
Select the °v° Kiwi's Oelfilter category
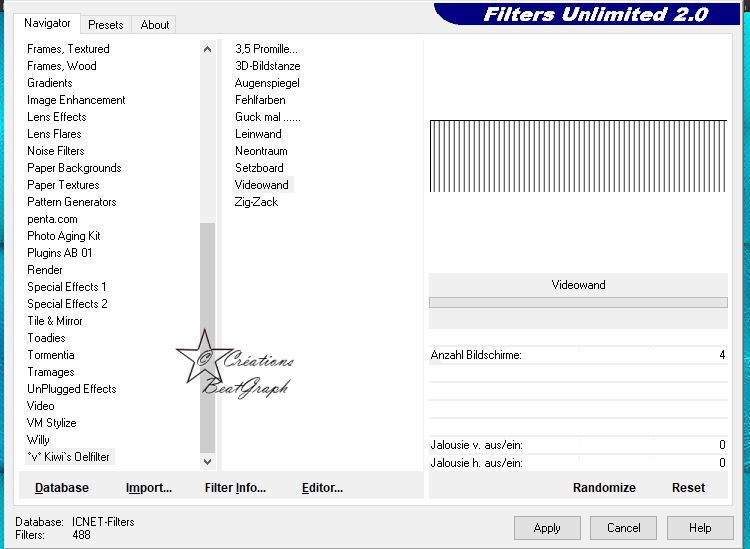(68, 457)
